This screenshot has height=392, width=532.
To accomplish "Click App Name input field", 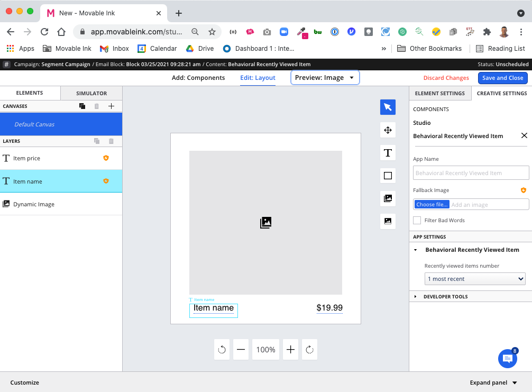I will point(471,173).
